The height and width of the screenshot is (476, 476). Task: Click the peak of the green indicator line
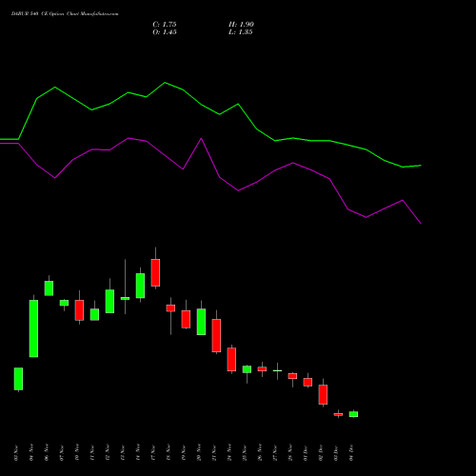pyautogui.click(x=165, y=83)
